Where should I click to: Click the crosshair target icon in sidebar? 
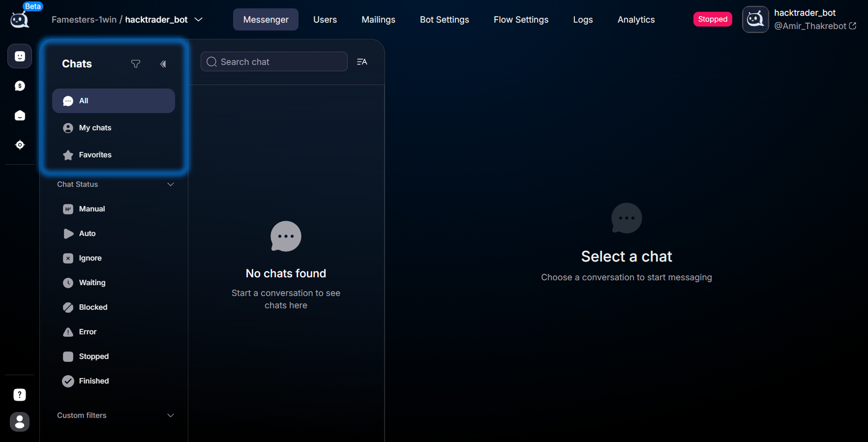pos(20,145)
